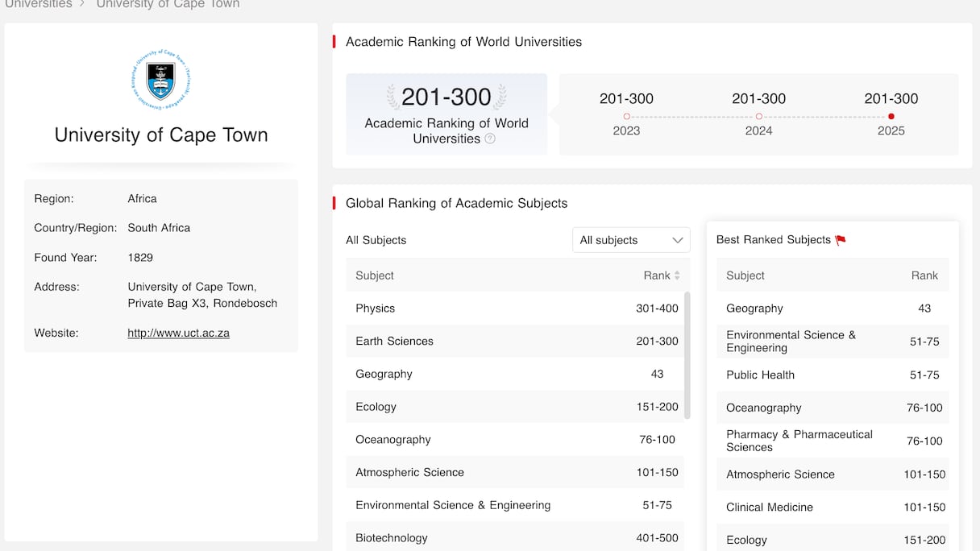Open the www.uct.ac.za website link

(178, 333)
